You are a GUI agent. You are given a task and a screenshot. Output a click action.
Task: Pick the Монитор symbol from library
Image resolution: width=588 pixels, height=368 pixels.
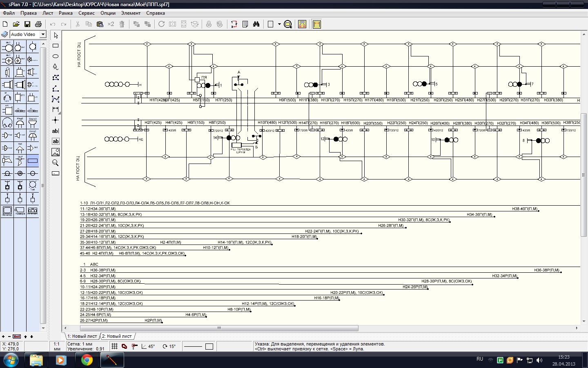[x=7, y=211]
